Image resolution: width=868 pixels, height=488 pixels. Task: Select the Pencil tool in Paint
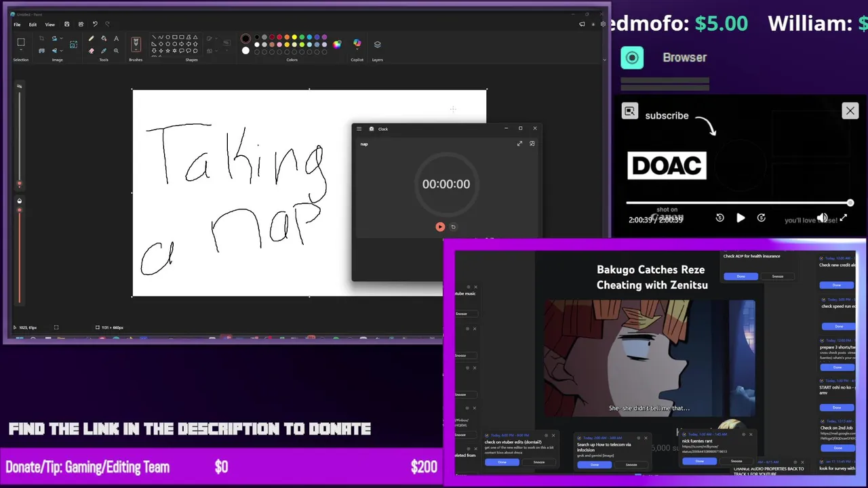92,39
